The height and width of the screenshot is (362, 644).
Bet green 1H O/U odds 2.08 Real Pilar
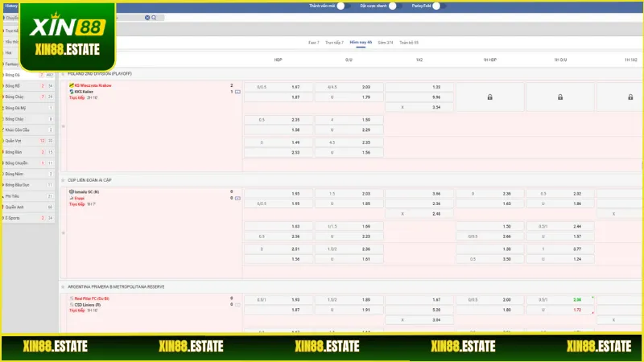[560, 299]
